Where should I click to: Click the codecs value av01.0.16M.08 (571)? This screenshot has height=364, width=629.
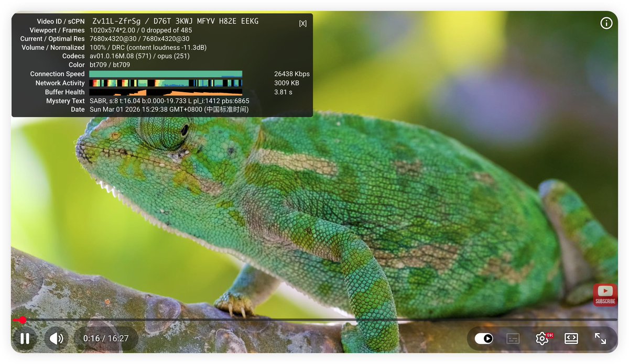pyautogui.click(x=121, y=56)
